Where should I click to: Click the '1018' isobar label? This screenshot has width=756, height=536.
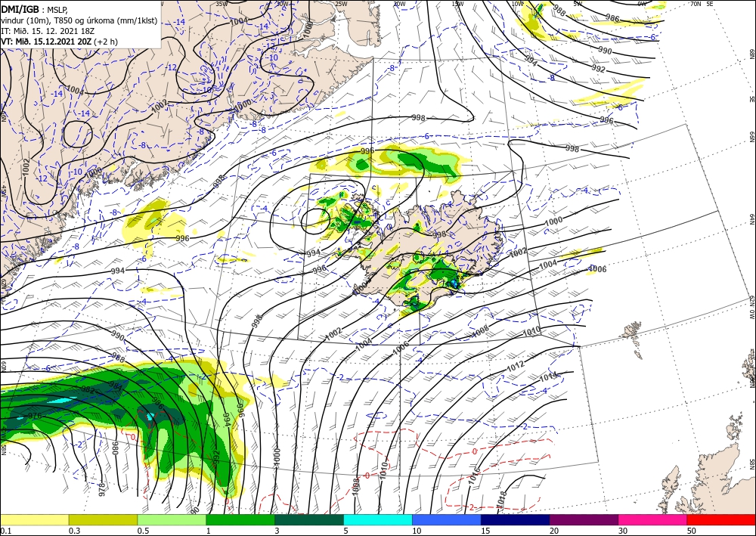point(501,500)
